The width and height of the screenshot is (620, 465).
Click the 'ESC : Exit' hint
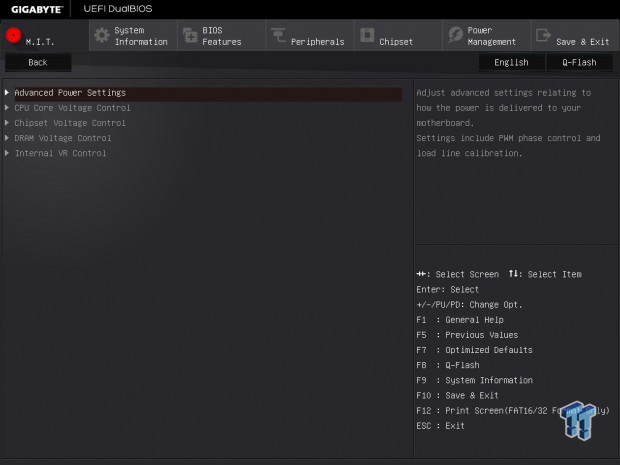(440, 426)
